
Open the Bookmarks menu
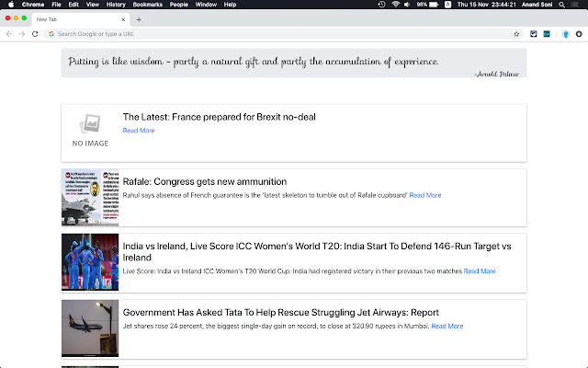pyautogui.click(x=147, y=5)
